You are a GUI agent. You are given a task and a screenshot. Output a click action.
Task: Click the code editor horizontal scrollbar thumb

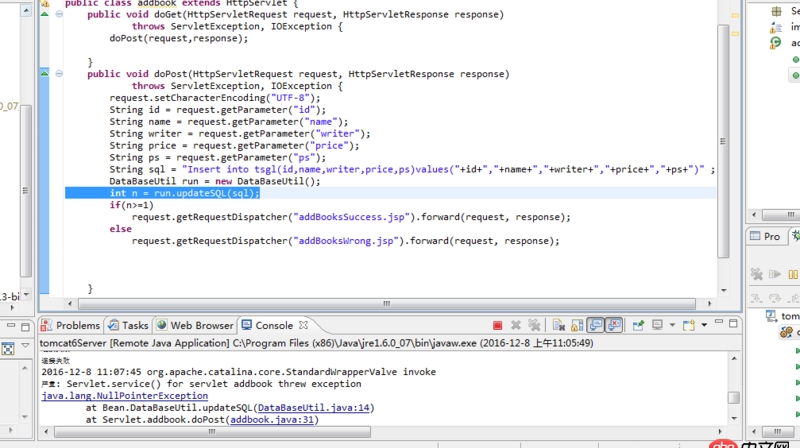[x=387, y=304]
